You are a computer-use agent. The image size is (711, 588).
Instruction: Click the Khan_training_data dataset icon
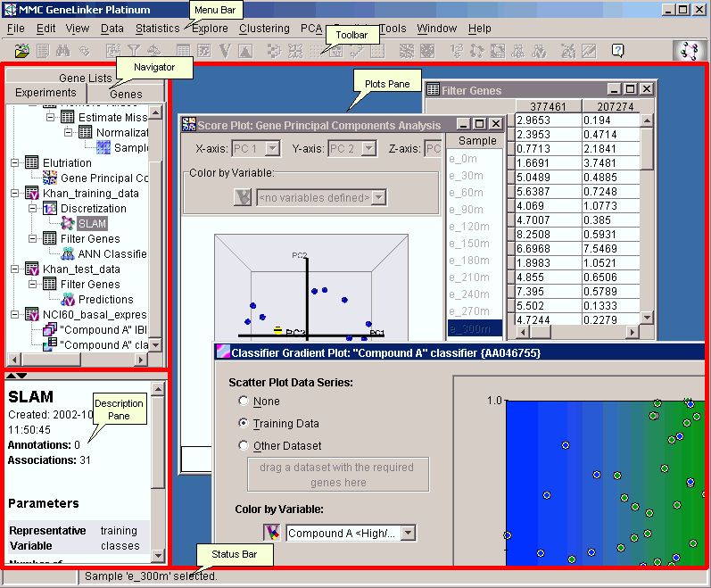click(32, 193)
